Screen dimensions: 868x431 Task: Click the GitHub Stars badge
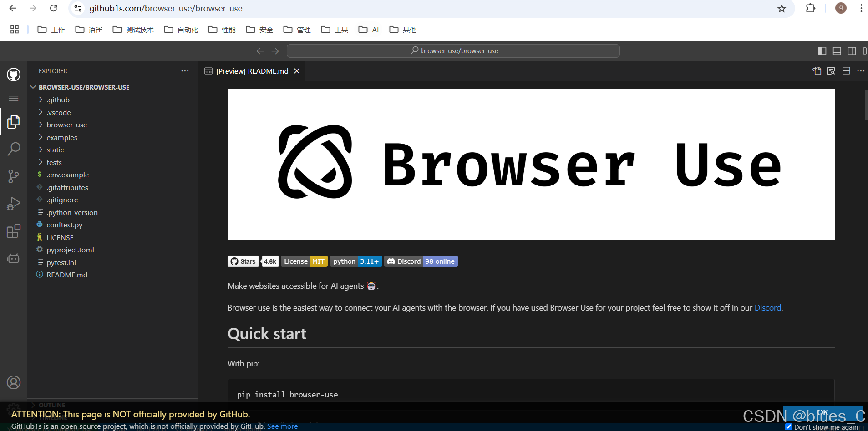point(253,261)
